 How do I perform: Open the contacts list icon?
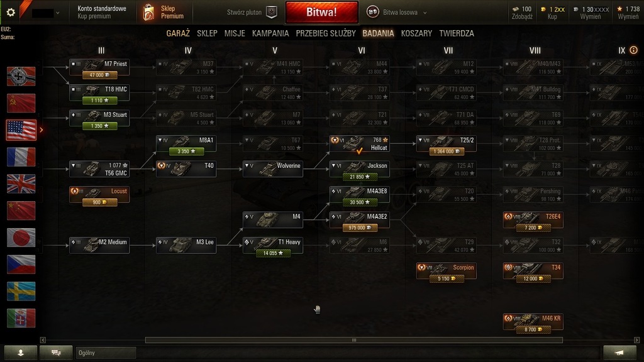(x=21, y=353)
